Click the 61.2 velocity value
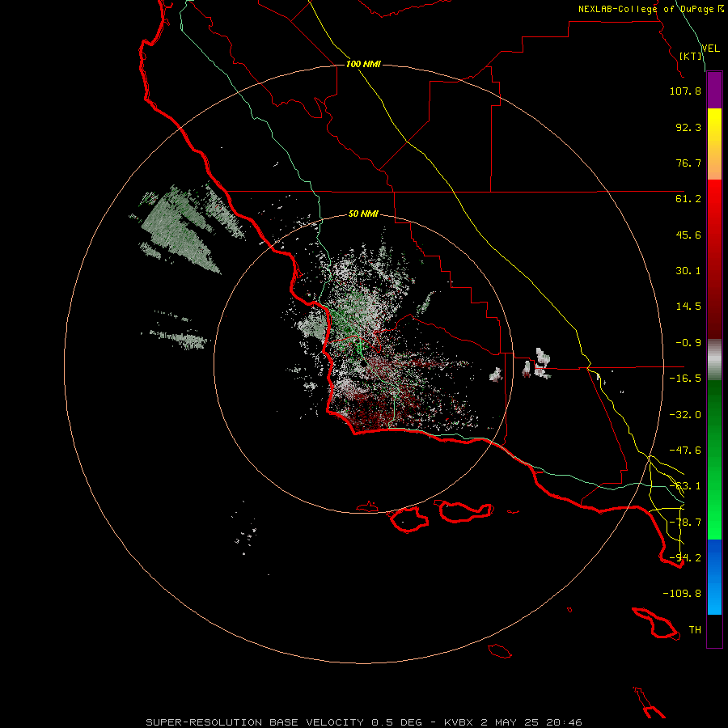Screen dimensions: 728x728 [x=688, y=199]
